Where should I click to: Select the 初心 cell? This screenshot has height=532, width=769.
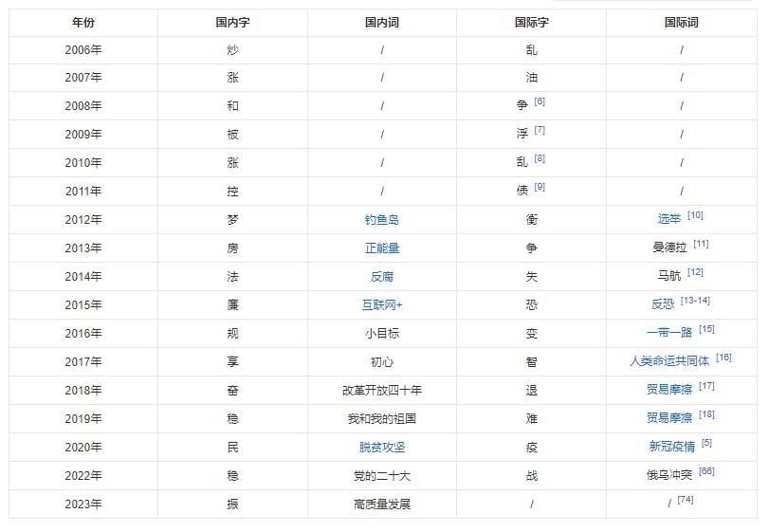(381, 362)
